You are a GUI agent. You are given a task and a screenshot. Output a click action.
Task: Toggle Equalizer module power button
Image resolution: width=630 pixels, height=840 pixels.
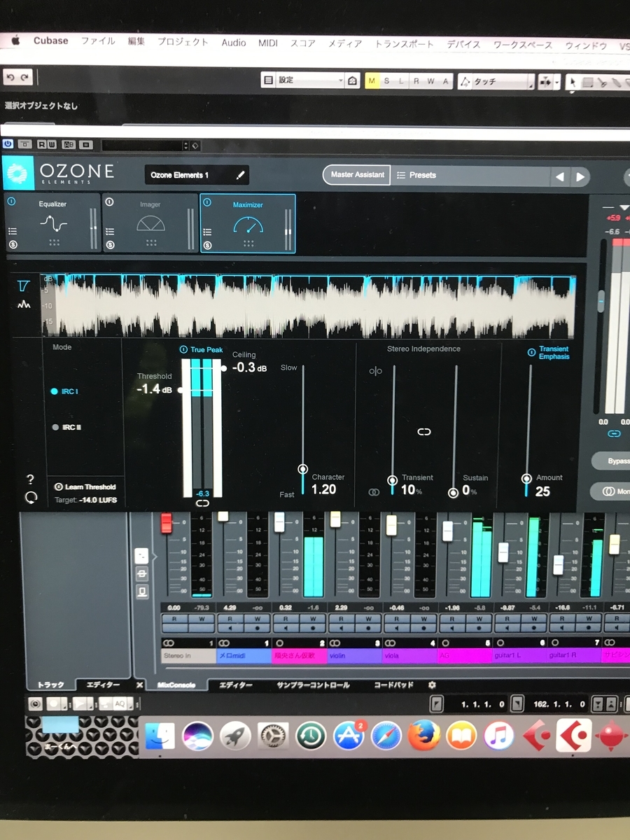pyautogui.click(x=11, y=202)
